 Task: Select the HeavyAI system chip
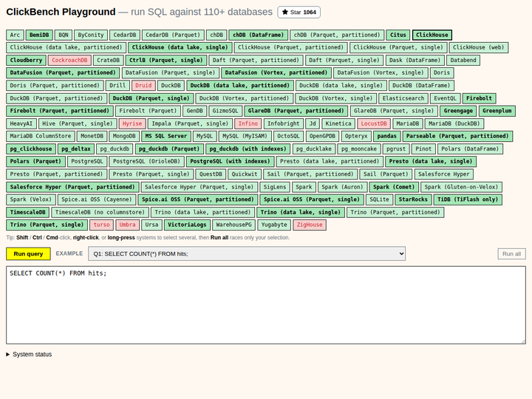tap(21, 123)
